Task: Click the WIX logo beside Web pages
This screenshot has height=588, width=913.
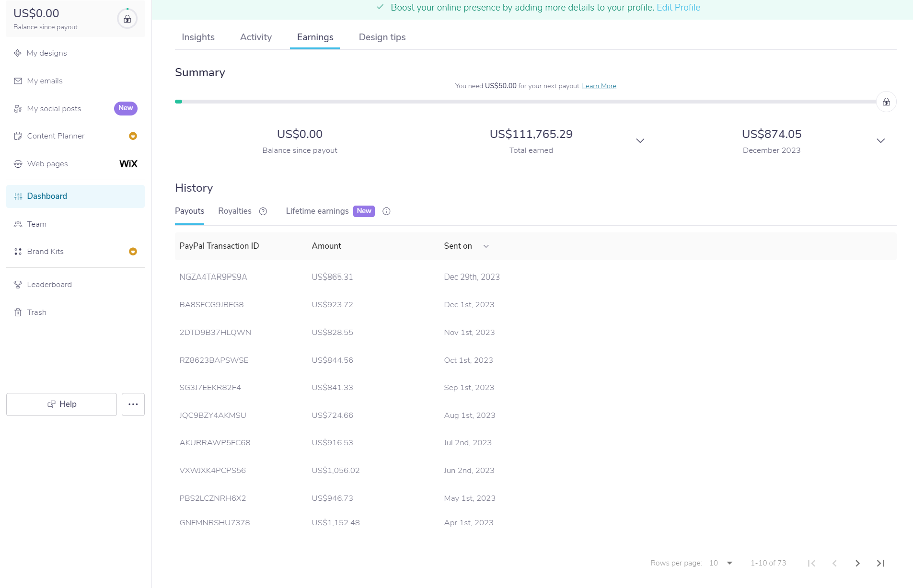Action: point(128,164)
